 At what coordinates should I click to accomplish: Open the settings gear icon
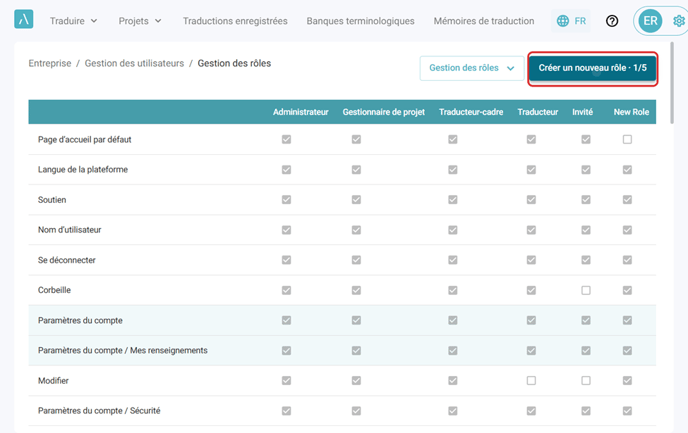[679, 21]
